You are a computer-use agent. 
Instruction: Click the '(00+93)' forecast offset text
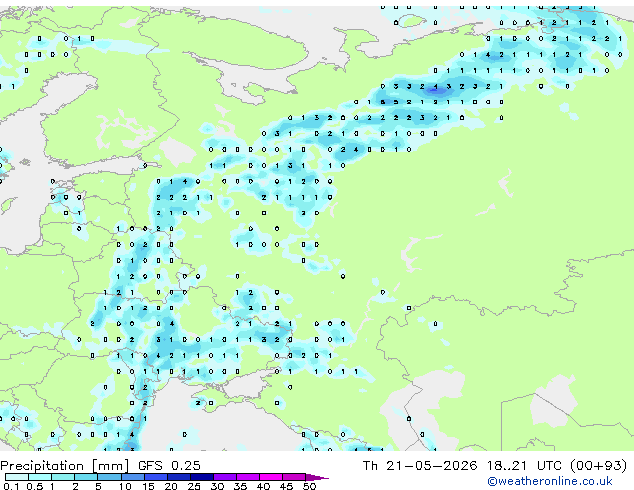click(x=598, y=466)
